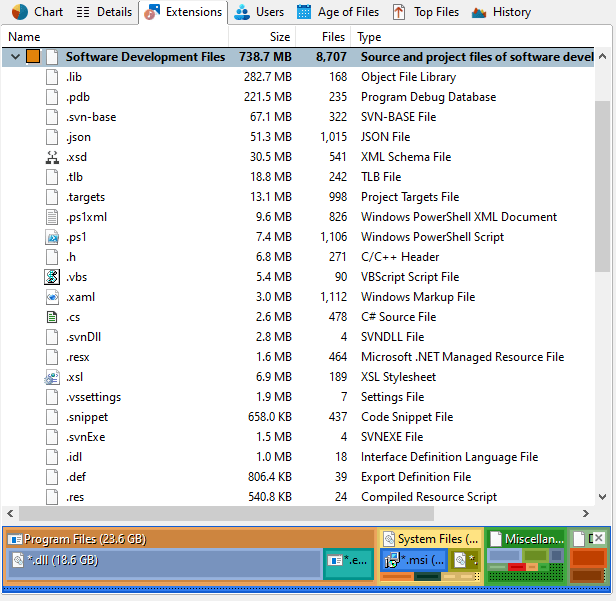The image size is (616, 601).
Task: Select the .tlb row
Action: click(298, 177)
